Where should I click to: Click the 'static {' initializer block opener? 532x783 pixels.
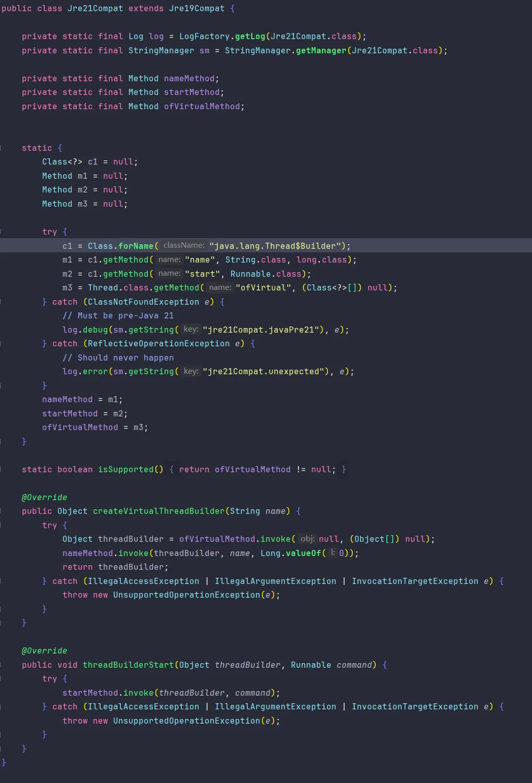pyautogui.click(x=42, y=148)
